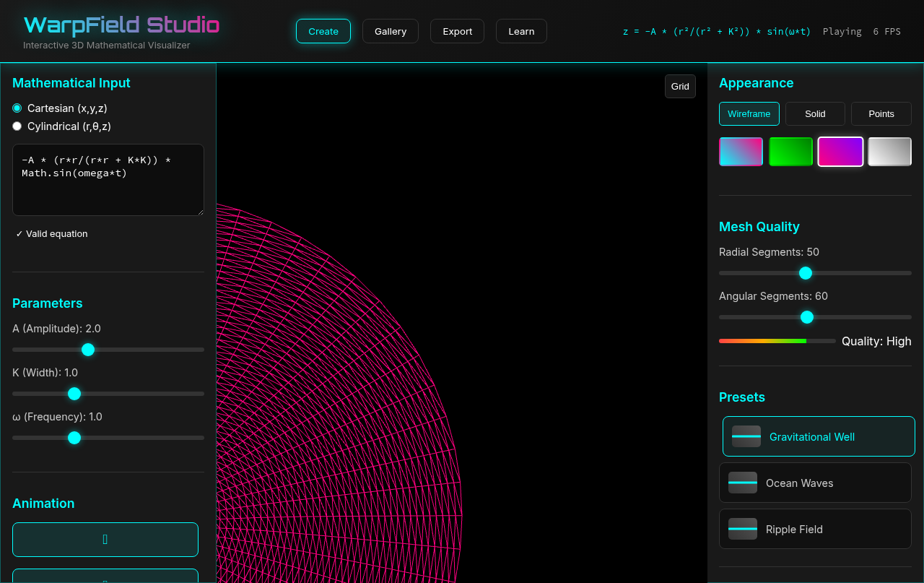
Task: Toggle the Grid overlay on the viewport
Action: click(679, 86)
